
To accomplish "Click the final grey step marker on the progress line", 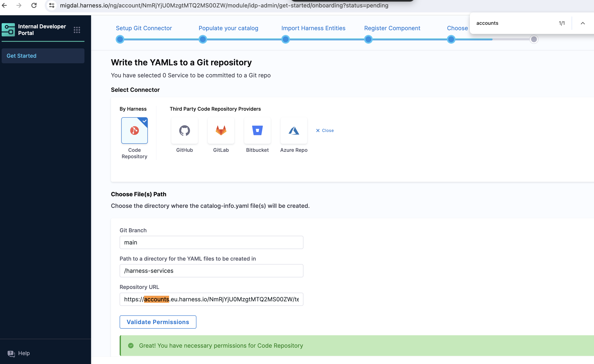I will pyautogui.click(x=534, y=39).
